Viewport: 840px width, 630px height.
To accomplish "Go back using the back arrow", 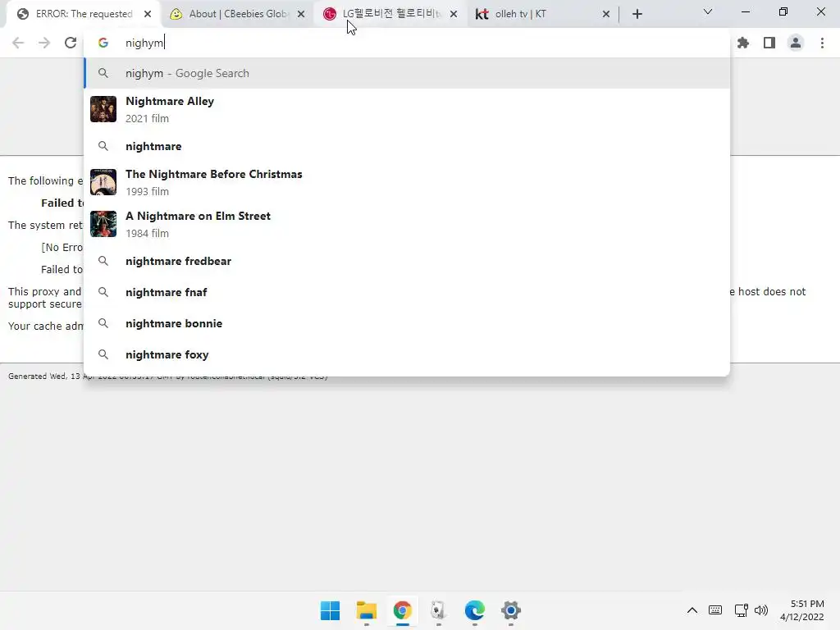I will (18, 43).
